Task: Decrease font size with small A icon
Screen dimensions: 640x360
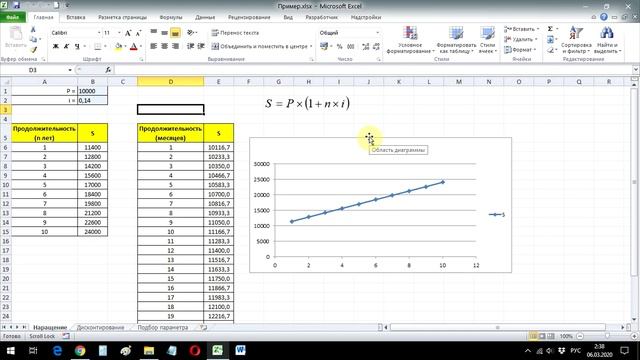Action: point(138,33)
